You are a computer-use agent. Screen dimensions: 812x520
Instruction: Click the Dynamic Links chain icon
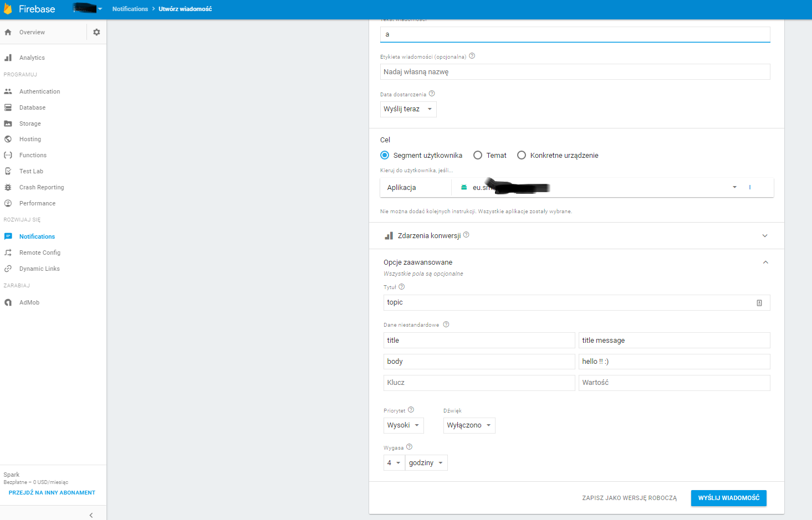pyautogui.click(x=8, y=269)
